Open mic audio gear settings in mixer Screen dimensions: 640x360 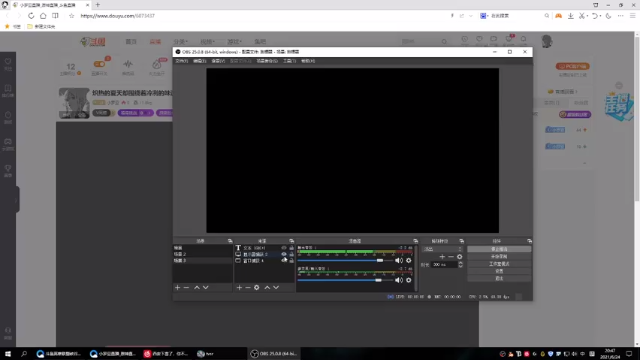[x=409, y=280]
